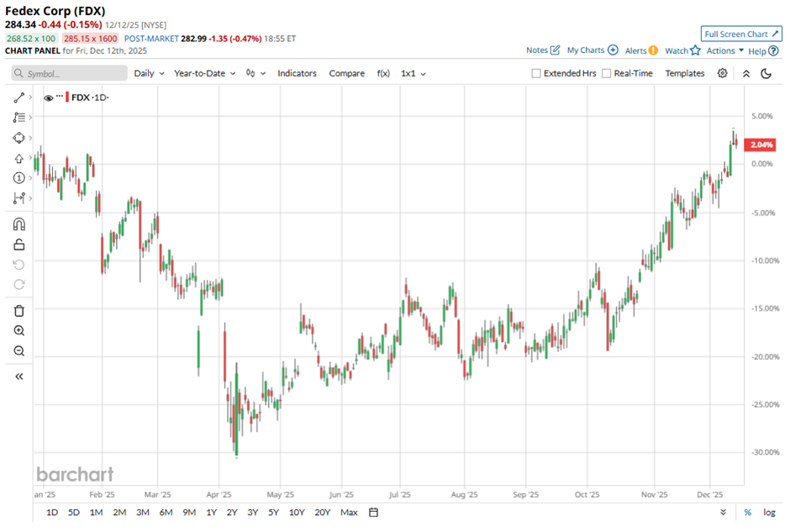Select the 6M time range

[166, 513]
